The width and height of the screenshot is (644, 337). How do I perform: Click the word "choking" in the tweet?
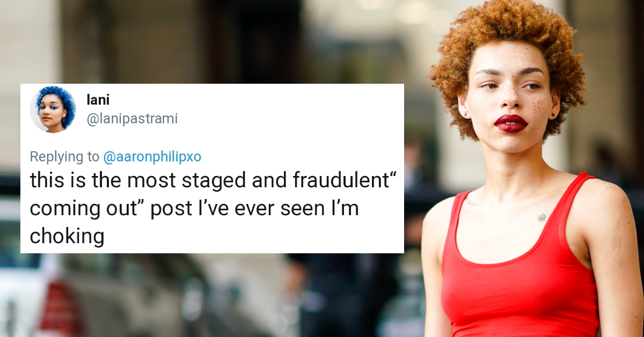click(x=67, y=237)
